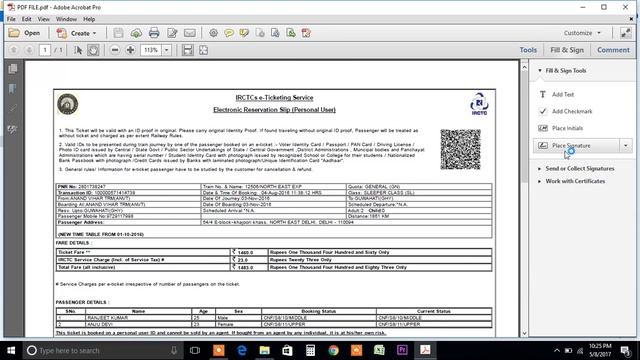Select the highlight text tool icon
The image size is (640, 360).
tap(244, 33)
